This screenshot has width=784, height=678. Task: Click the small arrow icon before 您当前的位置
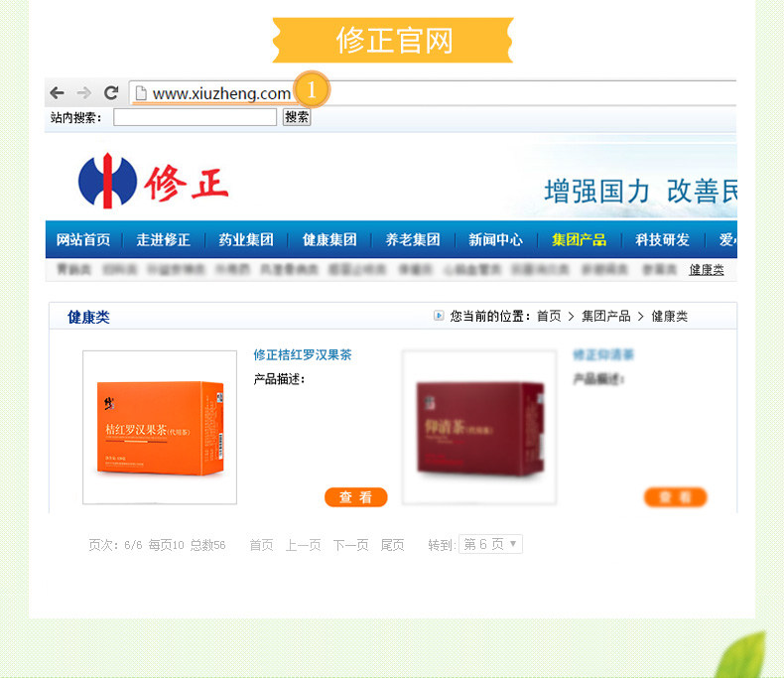[439, 316]
